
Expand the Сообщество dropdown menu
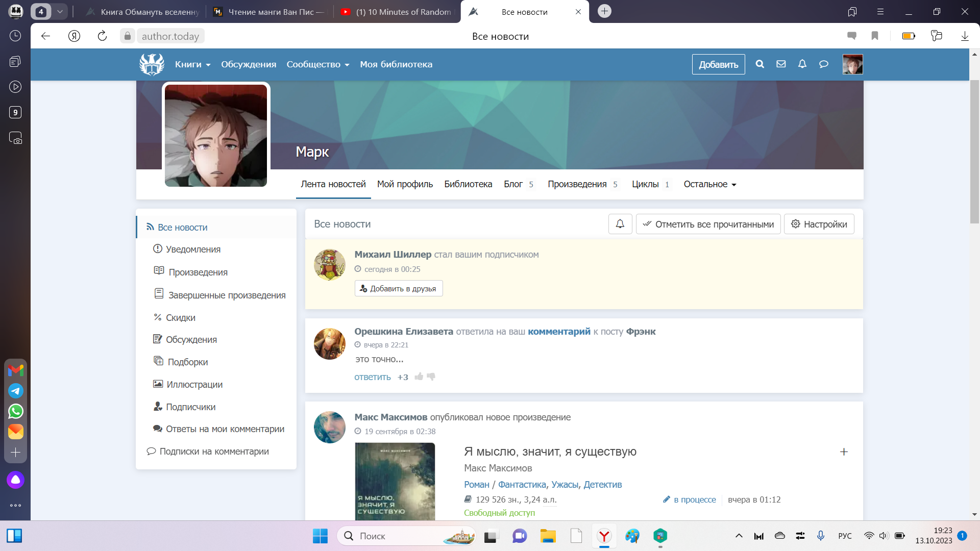coord(317,64)
